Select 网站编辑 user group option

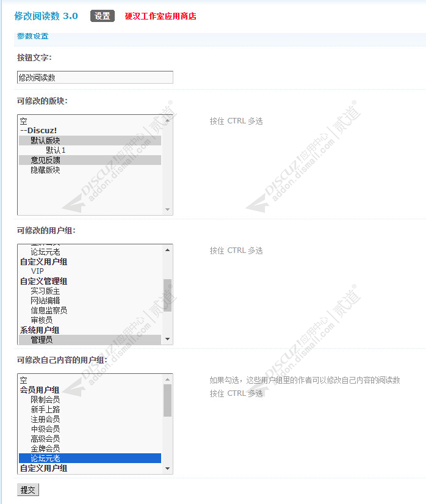pos(90,301)
